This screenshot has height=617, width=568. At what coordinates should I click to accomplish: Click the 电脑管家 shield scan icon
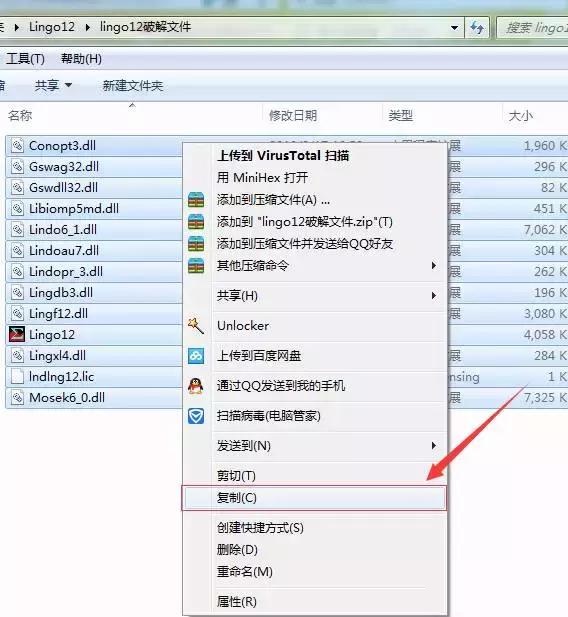pos(196,416)
